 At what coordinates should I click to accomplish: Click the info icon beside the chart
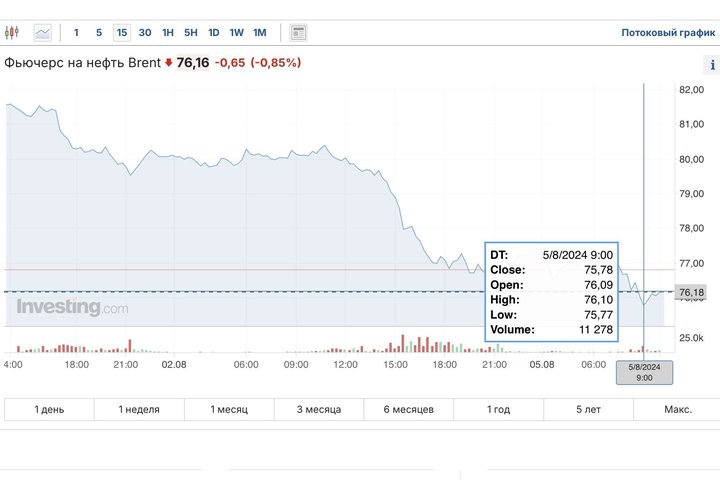pos(711,65)
